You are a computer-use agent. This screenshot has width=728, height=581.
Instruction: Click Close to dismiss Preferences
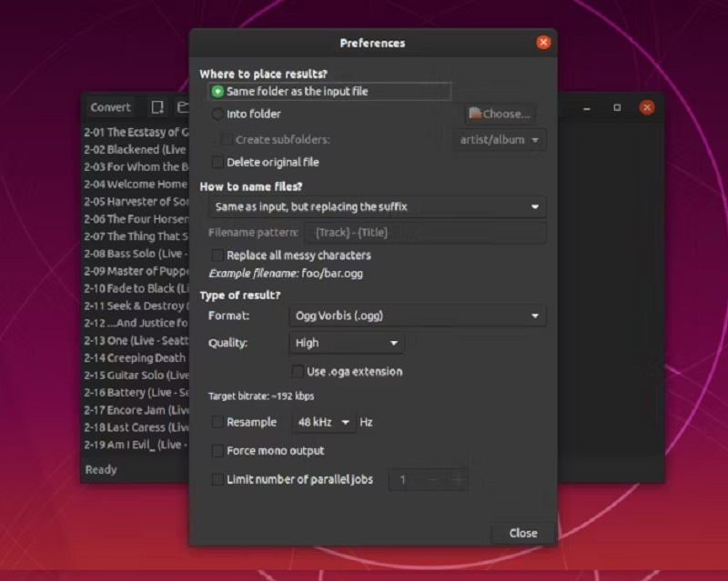pyautogui.click(x=521, y=534)
